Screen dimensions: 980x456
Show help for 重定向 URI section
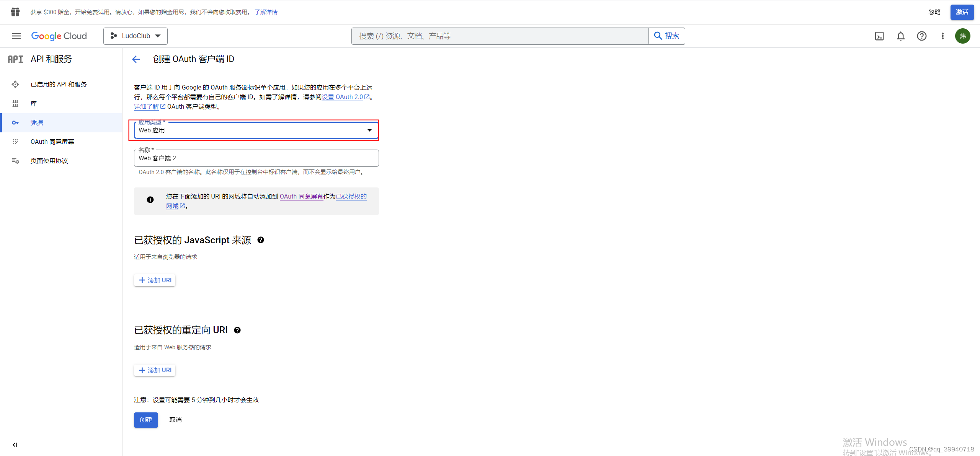click(237, 330)
